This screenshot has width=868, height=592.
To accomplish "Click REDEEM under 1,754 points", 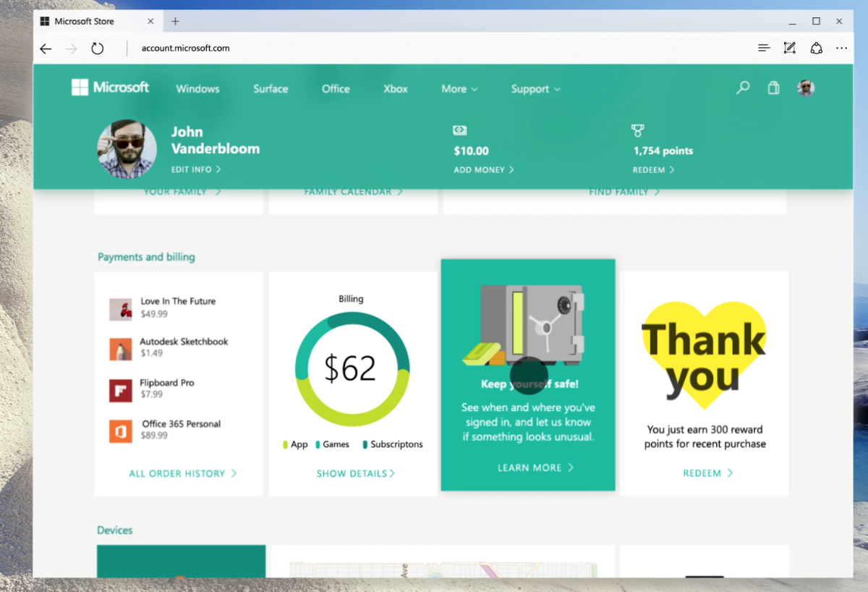I will (653, 169).
